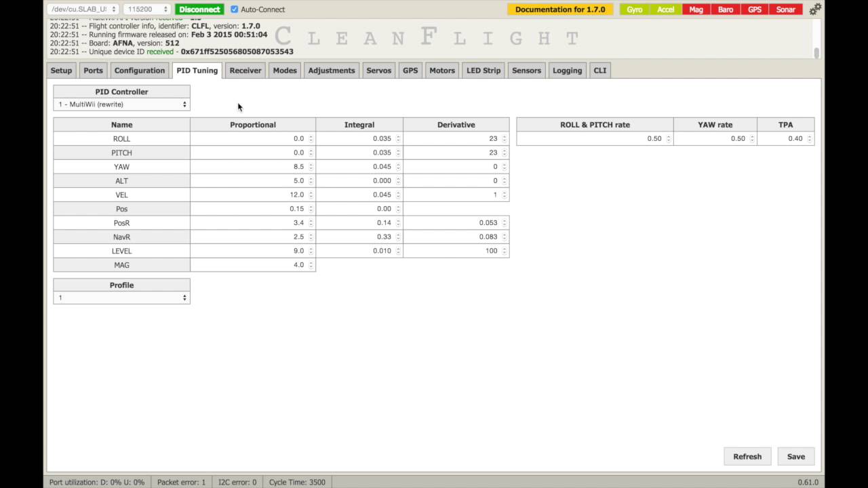Click the YAW Derivative field

point(456,167)
